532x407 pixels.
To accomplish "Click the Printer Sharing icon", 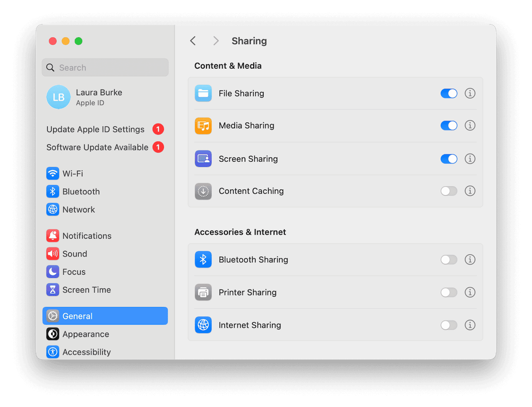I will coord(203,292).
